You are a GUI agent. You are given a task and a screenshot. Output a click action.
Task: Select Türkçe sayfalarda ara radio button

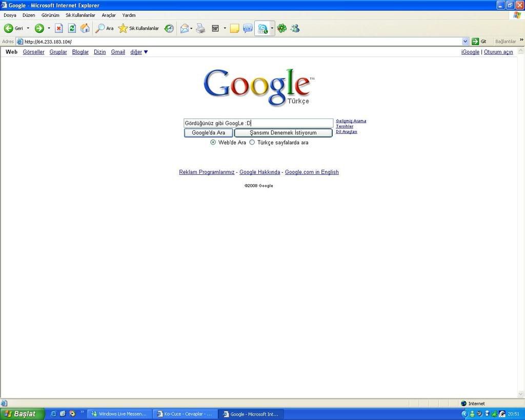pyautogui.click(x=252, y=143)
